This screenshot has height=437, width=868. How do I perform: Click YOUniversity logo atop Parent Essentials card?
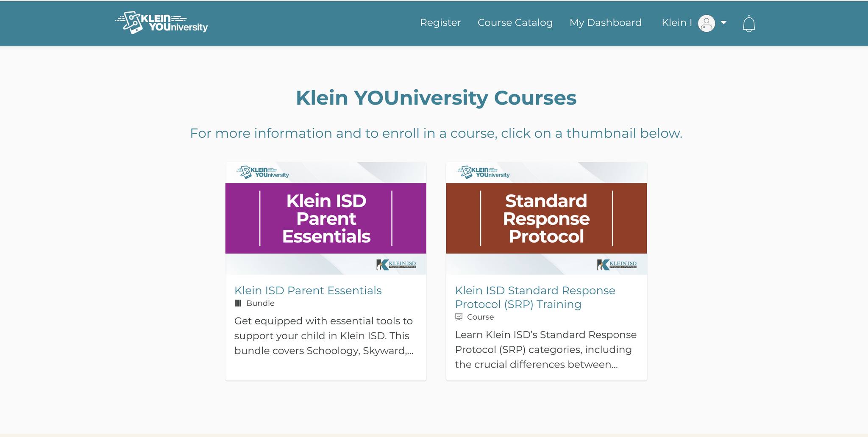click(x=263, y=172)
